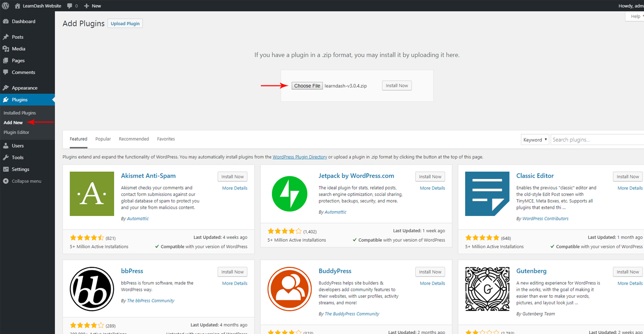Screen dimensions: 644x334
Task: Open WordPress Plugin Directory link
Action: point(300,157)
